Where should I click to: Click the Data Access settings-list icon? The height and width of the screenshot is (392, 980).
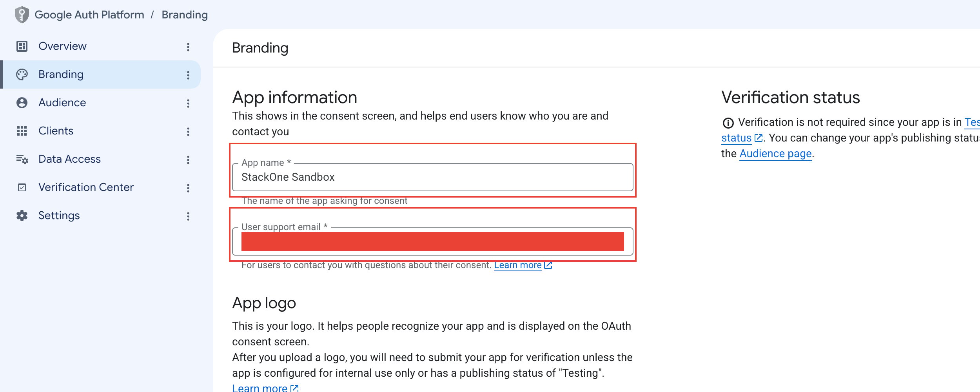pyautogui.click(x=22, y=159)
